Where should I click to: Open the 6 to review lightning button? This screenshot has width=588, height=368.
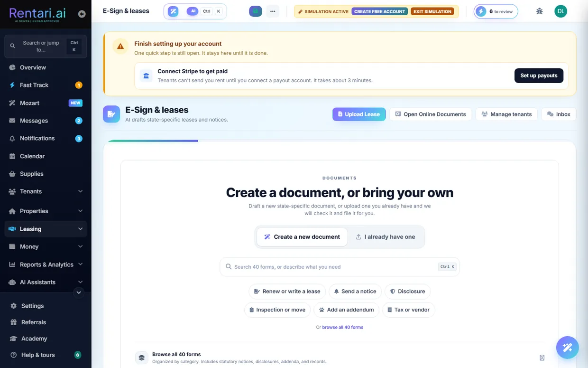(496, 11)
